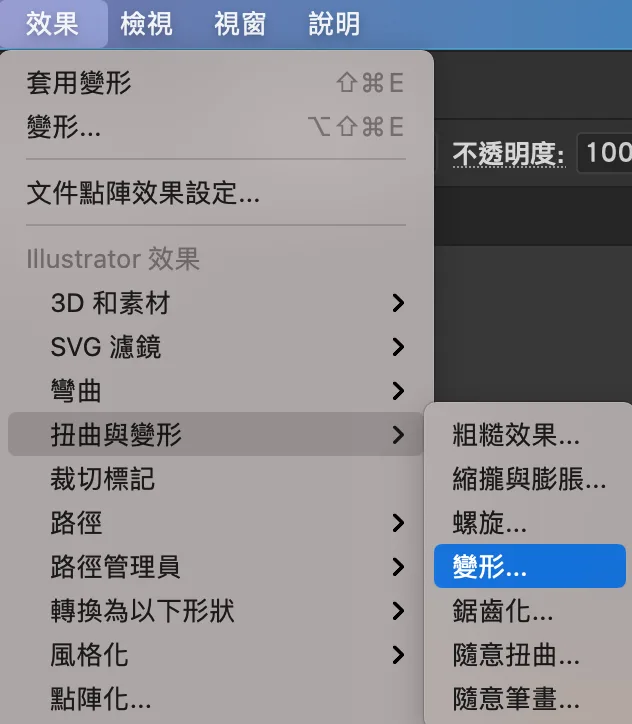The height and width of the screenshot is (724, 632).
Task: Choose 套用變形 at the top of the menu
Action: pos(216,83)
